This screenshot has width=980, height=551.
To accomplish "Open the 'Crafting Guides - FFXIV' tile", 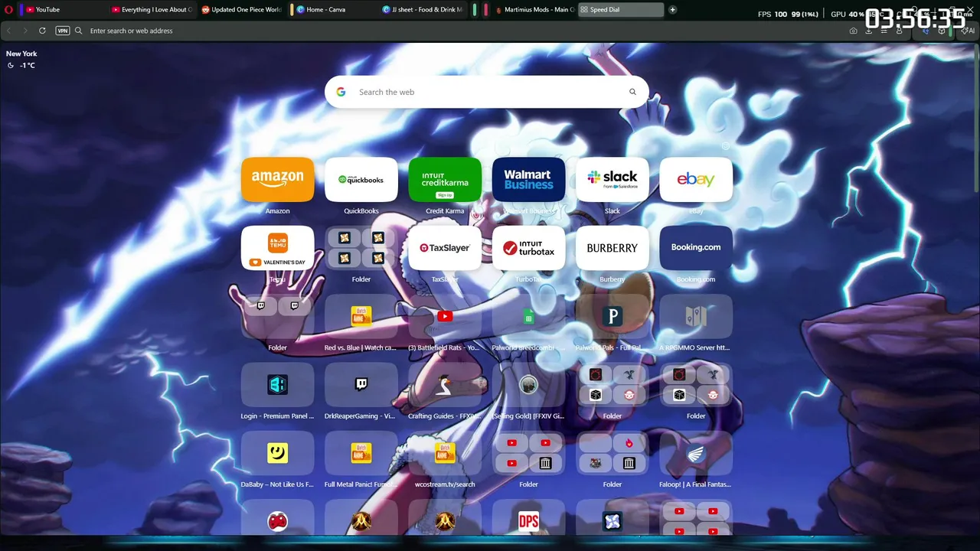I will pyautogui.click(x=445, y=384).
